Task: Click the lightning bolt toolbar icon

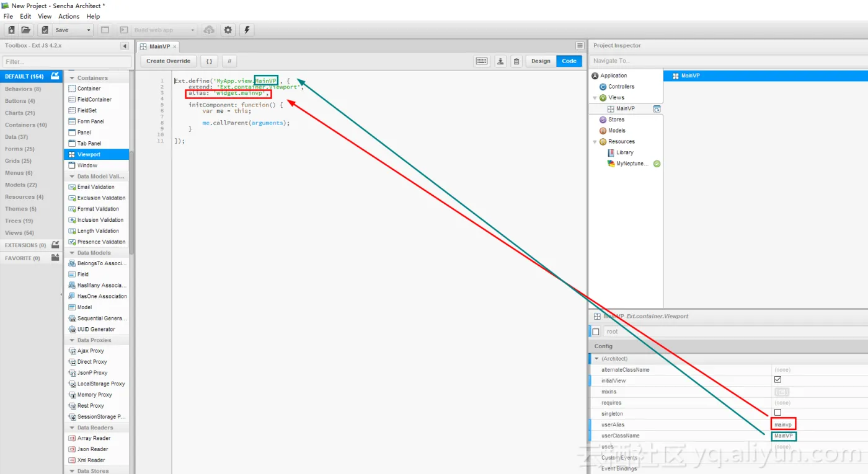Action: coord(247,30)
